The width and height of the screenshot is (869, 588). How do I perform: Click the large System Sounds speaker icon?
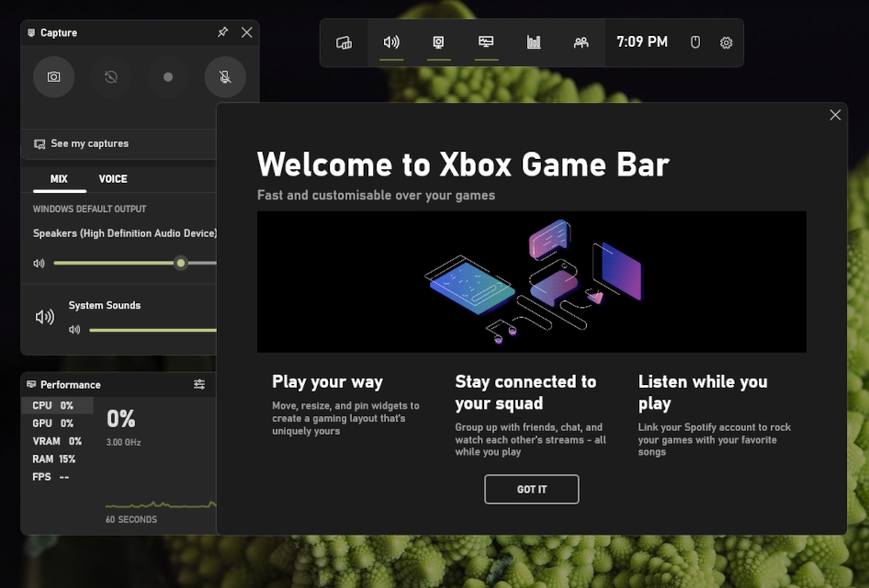point(45,317)
